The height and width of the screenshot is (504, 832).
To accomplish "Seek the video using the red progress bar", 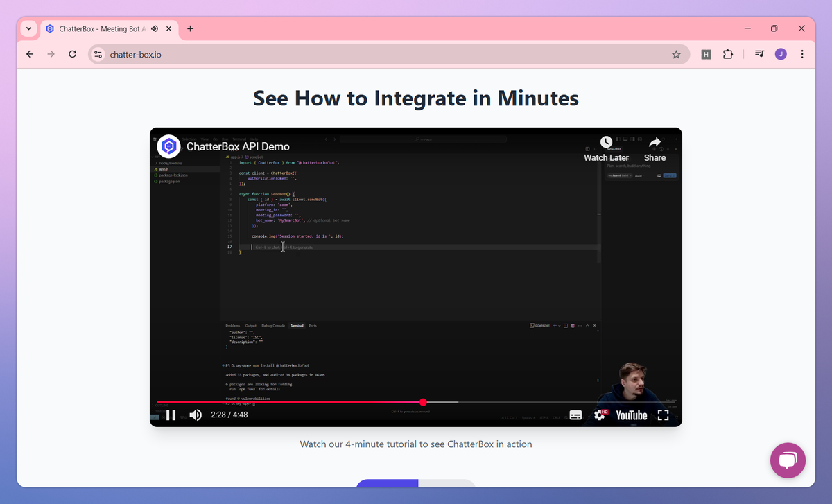I will point(416,402).
